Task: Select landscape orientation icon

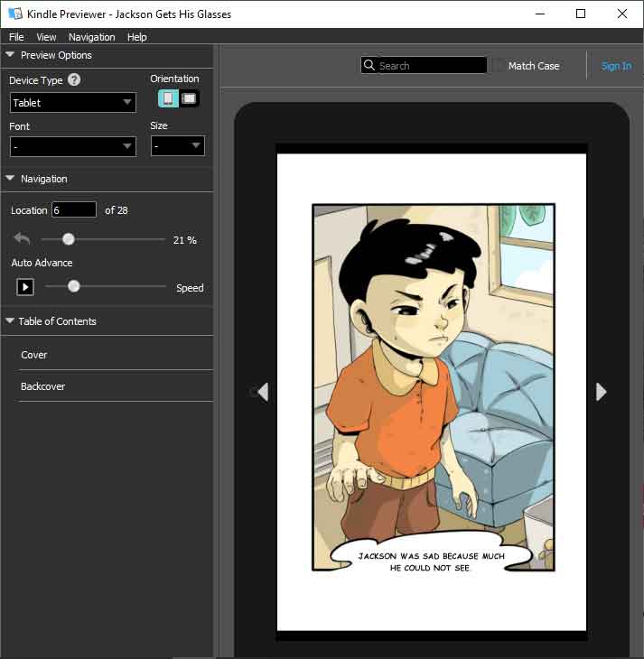Action: point(189,98)
